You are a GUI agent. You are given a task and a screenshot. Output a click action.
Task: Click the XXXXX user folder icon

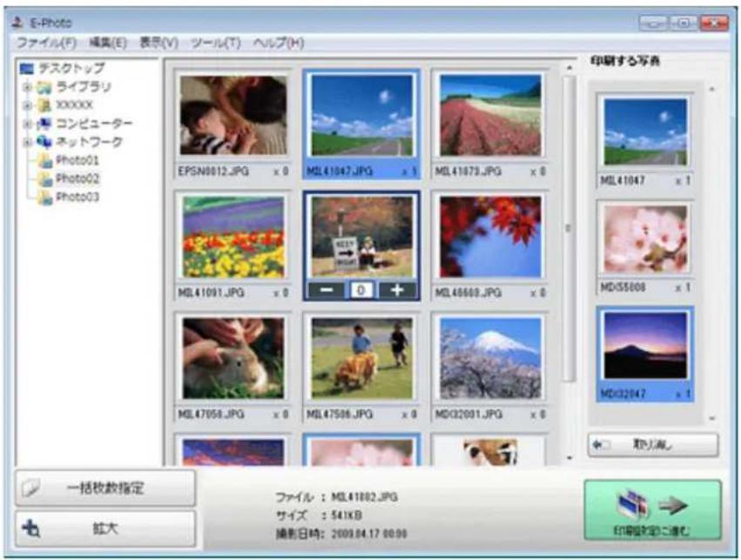point(41,105)
